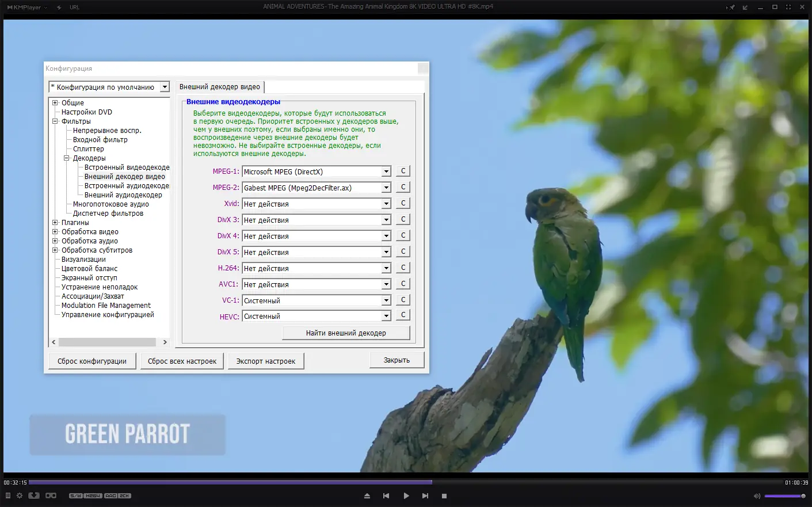Open the AVC1 decoder dropdown
The width and height of the screenshot is (812, 507).
point(386,284)
